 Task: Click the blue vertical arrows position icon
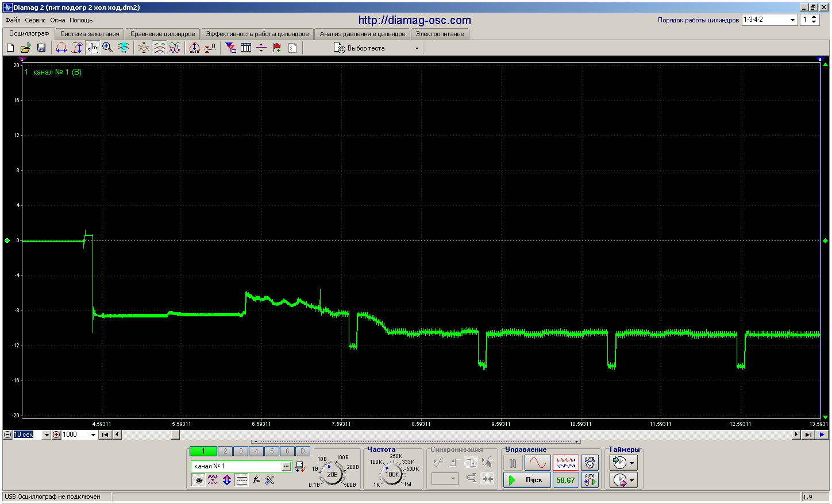pos(227,480)
